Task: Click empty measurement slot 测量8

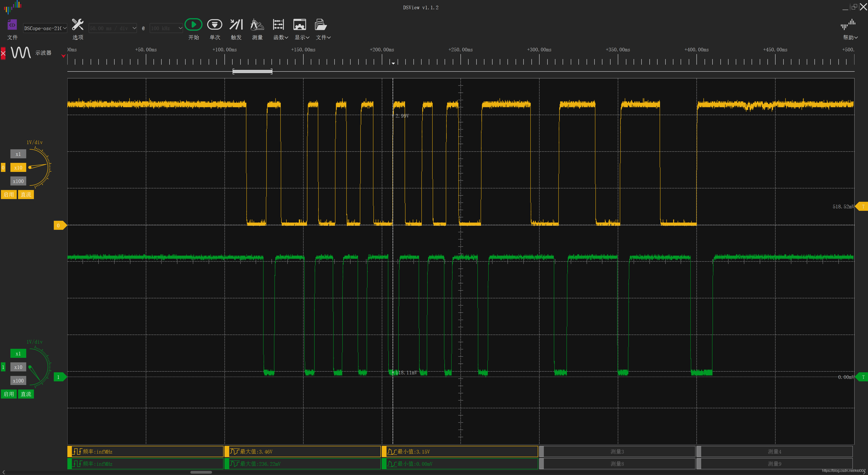Action: [617, 464]
